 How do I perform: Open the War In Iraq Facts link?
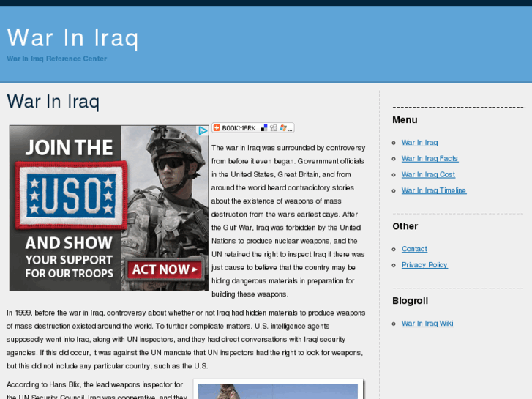coord(430,159)
